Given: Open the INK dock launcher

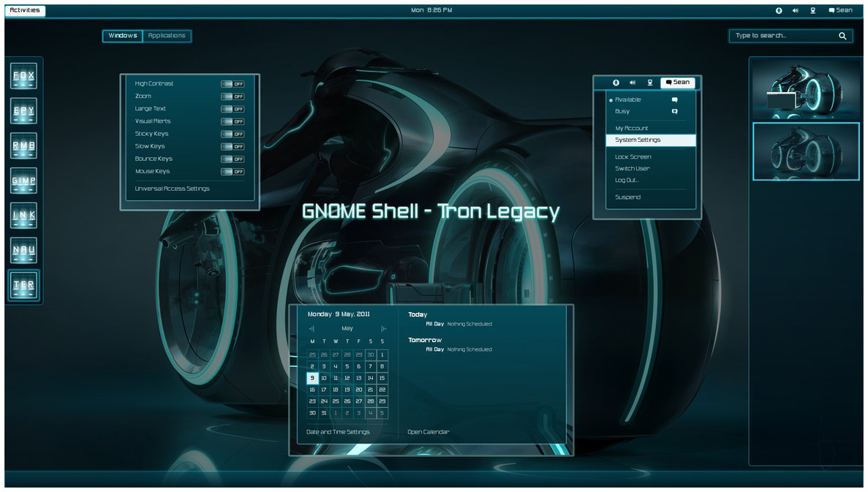Looking at the screenshot, I should (24, 215).
